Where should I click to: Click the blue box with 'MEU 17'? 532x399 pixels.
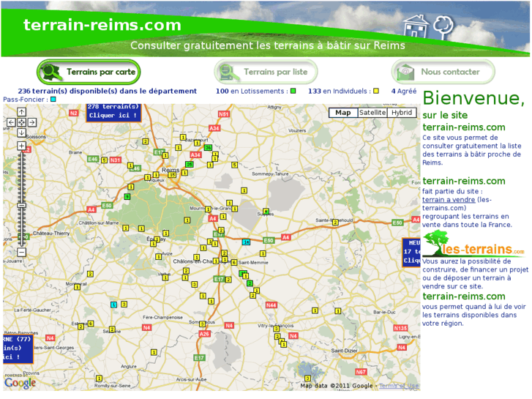click(x=411, y=253)
